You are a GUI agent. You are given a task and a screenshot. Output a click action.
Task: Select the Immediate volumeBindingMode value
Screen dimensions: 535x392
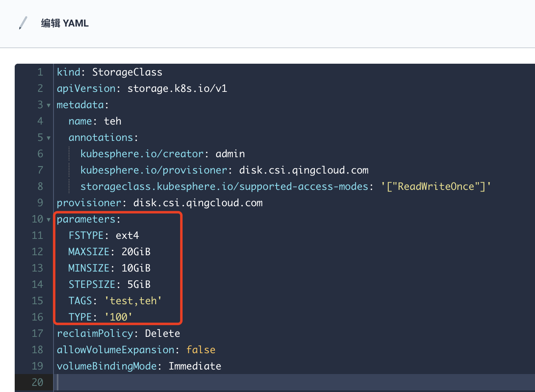195,366
